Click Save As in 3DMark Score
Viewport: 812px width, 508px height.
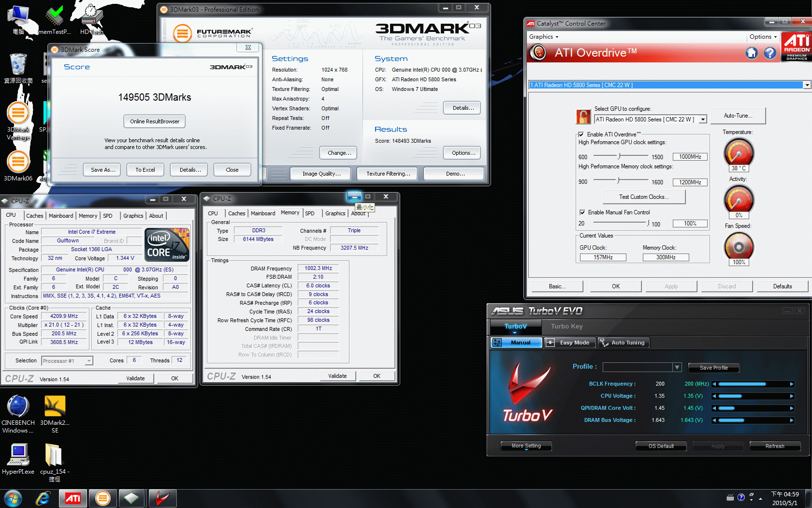(x=103, y=170)
